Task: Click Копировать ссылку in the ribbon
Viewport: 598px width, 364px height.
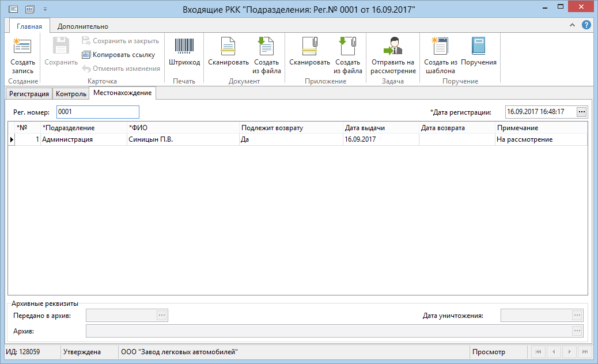Action: point(119,55)
